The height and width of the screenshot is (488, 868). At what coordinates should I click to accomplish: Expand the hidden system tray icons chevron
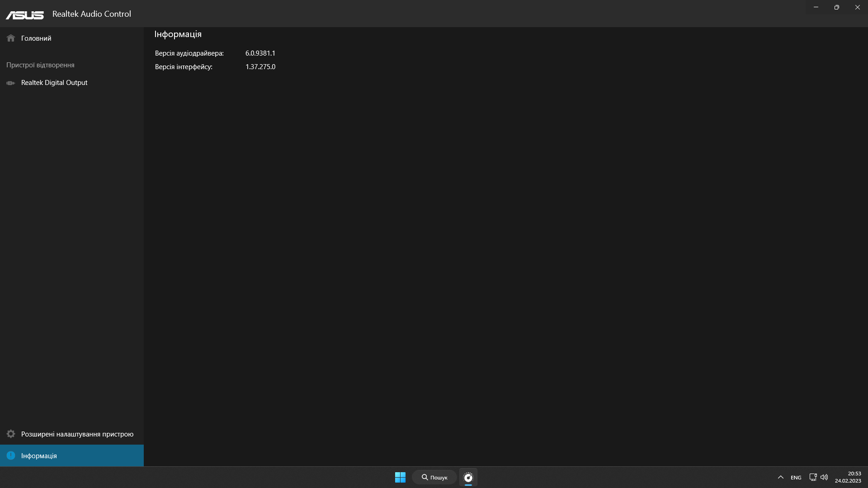coord(780,477)
